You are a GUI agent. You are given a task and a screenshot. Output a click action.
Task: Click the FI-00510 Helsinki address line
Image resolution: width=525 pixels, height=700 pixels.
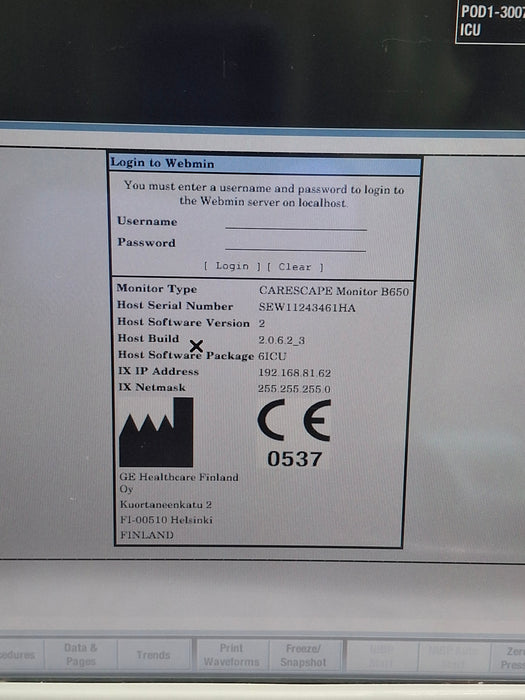[166, 520]
